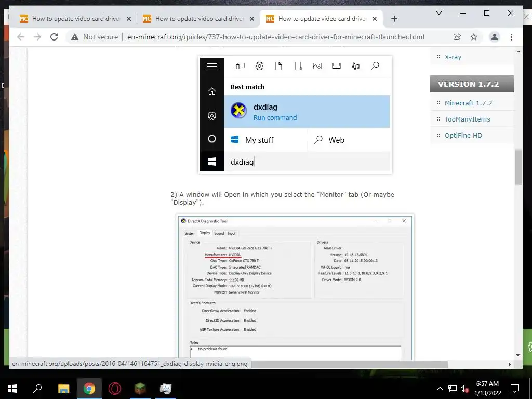Open a new browser tab
The image size is (532, 399).
(394, 19)
